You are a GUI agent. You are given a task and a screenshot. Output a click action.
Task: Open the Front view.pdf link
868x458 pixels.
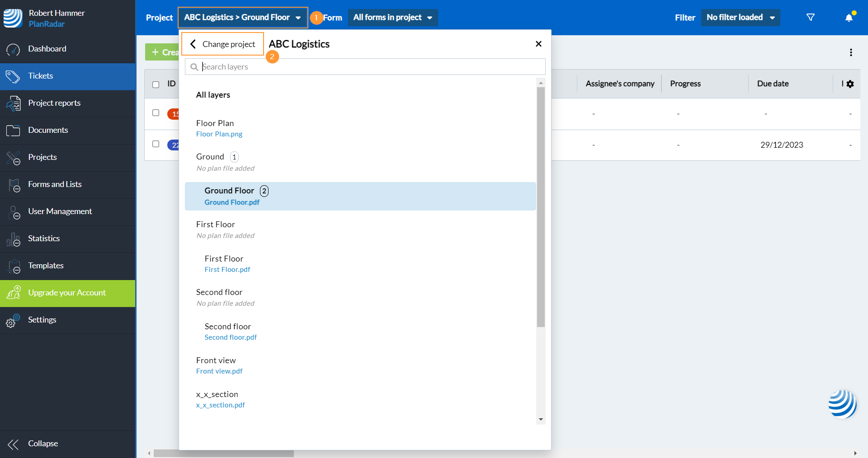[x=219, y=371]
